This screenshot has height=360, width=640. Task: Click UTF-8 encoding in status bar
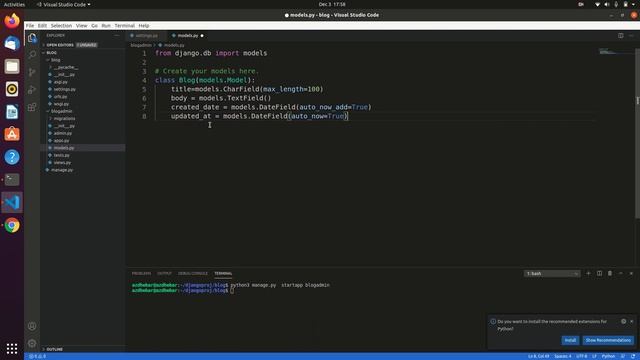(582, 356)
